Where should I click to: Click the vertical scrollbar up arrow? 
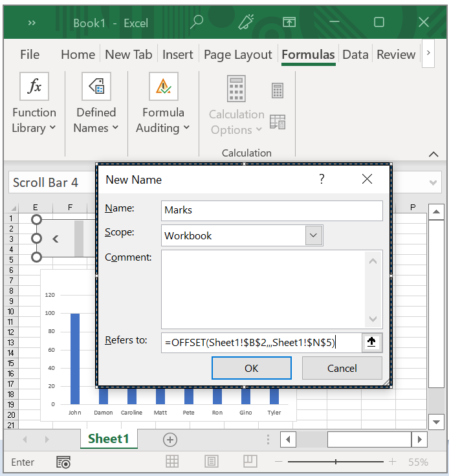pos(436,211)
